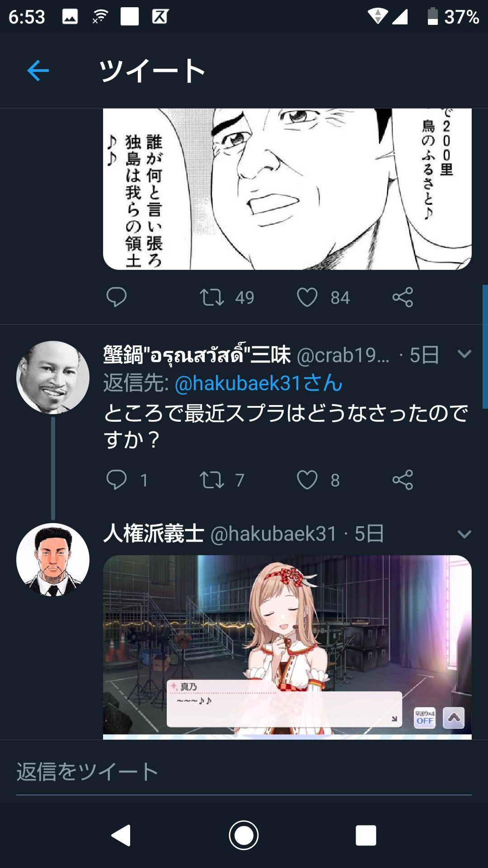This screenshot has width=488, height=868.
Task: Open crab19 user profile avatar
Action: click(53, 377)
